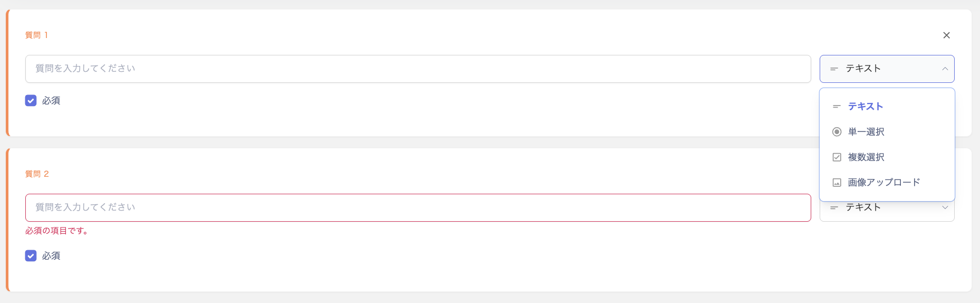This screenshot has height=303, width=980.
Task: Click the up chevron on question 1 type selector
Action: (x=945, y=69)
